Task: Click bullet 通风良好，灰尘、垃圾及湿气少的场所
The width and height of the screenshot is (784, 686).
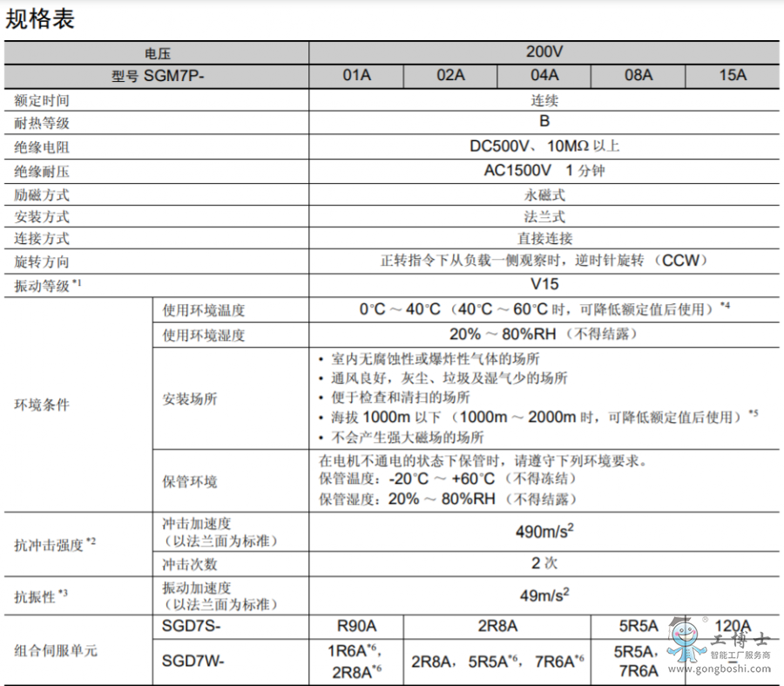Action: 443,377
